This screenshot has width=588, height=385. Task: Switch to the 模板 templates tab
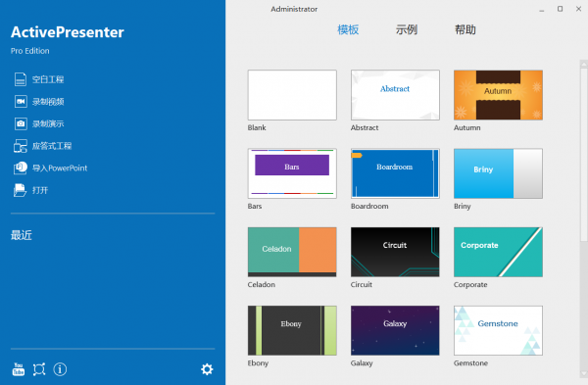[x=348, y=29]
